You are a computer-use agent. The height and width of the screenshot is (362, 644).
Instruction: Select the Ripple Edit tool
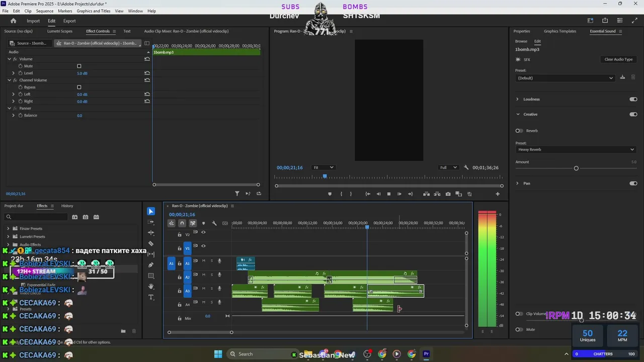151,233
